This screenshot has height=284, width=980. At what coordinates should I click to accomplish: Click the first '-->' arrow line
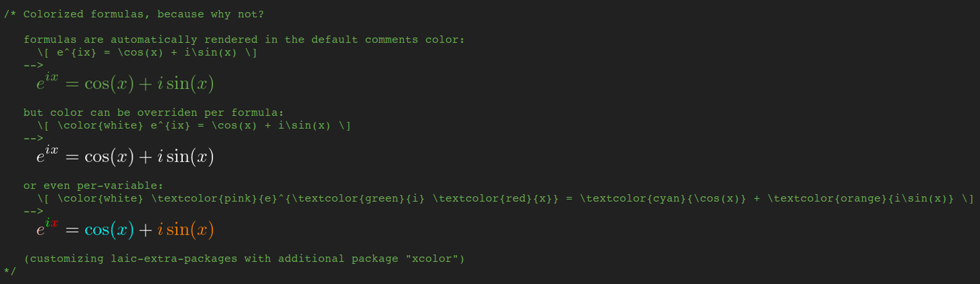(x=33, y=66)
